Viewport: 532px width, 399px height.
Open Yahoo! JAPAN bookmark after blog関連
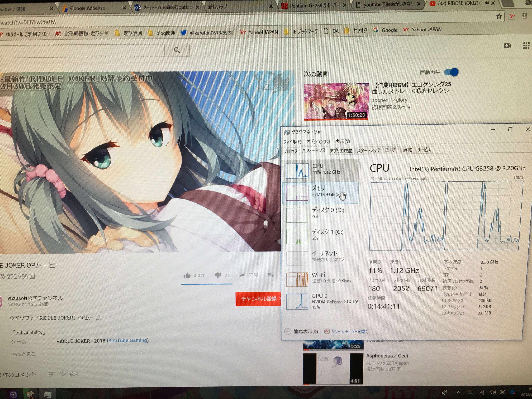click(x=259, y=32)
